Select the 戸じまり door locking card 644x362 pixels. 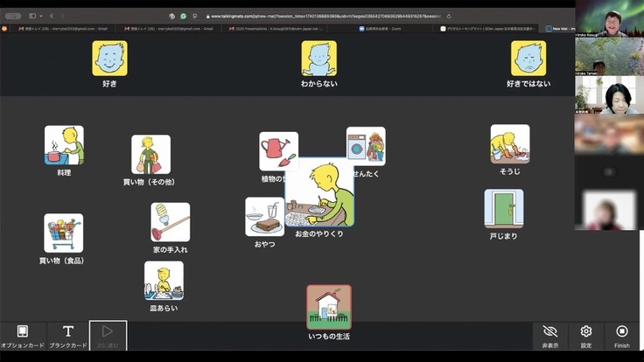click(x=504, y=209)
